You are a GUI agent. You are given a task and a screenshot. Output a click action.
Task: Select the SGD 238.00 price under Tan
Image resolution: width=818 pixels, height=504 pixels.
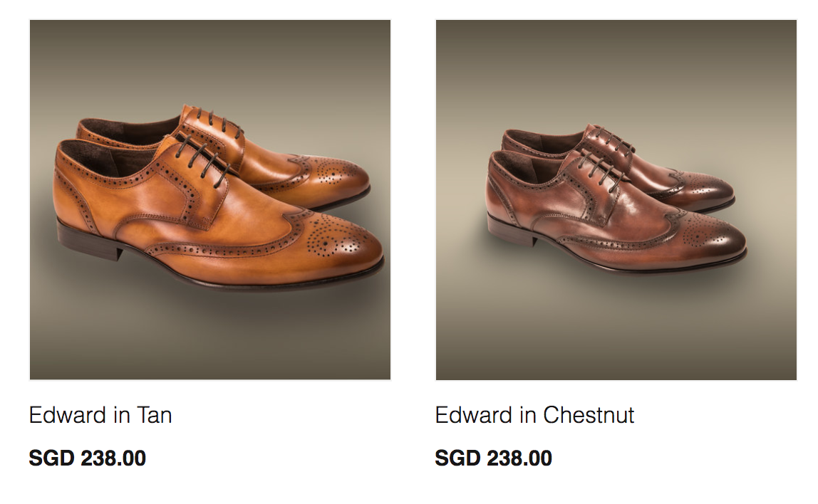(x=87, y=458)
